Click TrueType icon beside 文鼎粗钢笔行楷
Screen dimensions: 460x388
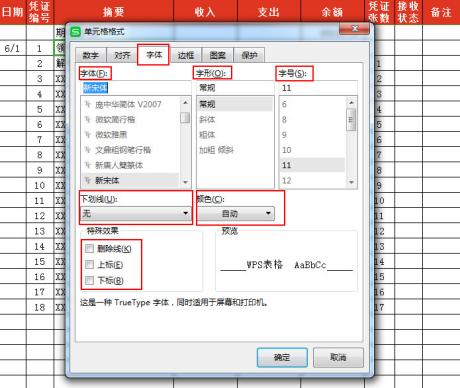(x=88, y=150)
